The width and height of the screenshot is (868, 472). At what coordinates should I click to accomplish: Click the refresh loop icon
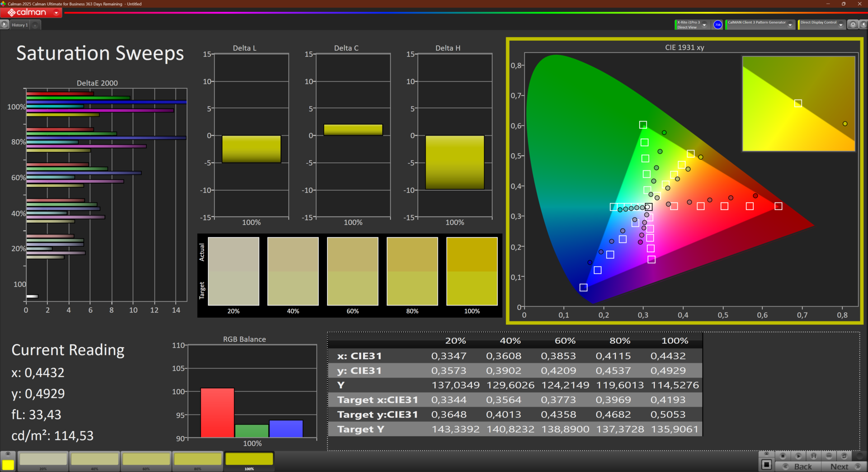coord(844,456)
